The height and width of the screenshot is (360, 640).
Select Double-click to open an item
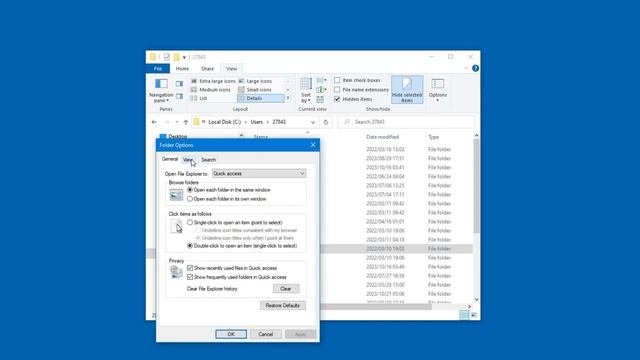coord(190,246)
